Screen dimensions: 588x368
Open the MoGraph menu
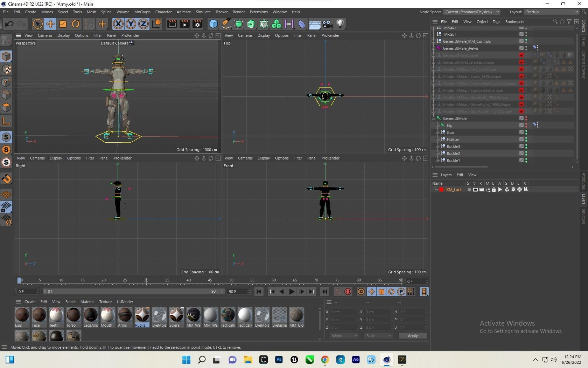[x=142, y=12]
